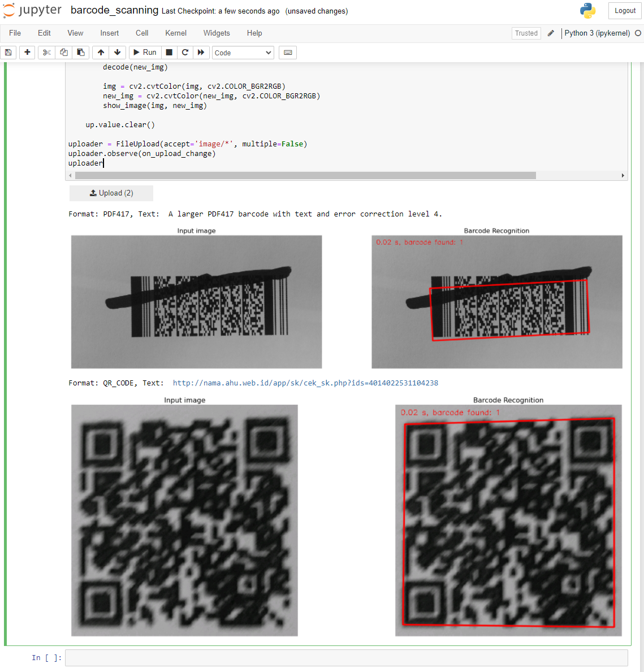
Task: Open the Kernel menu
Action: (175, 33)
